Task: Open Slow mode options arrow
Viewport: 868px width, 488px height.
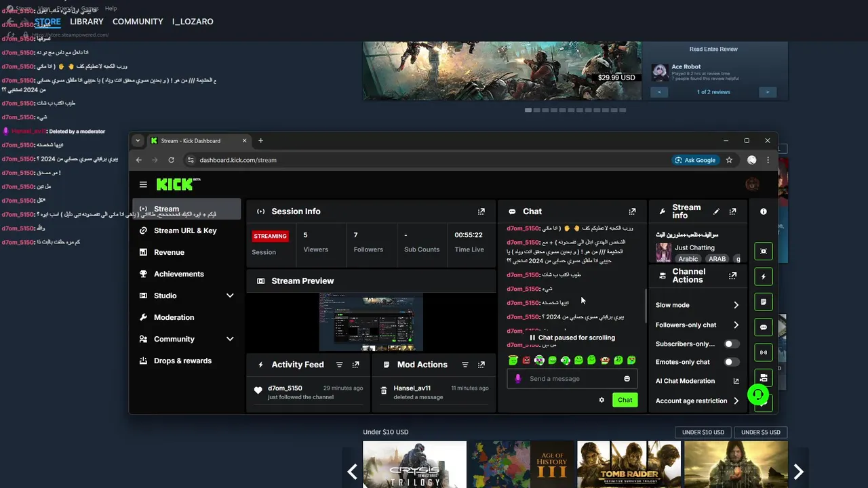Action: [736, 305]
